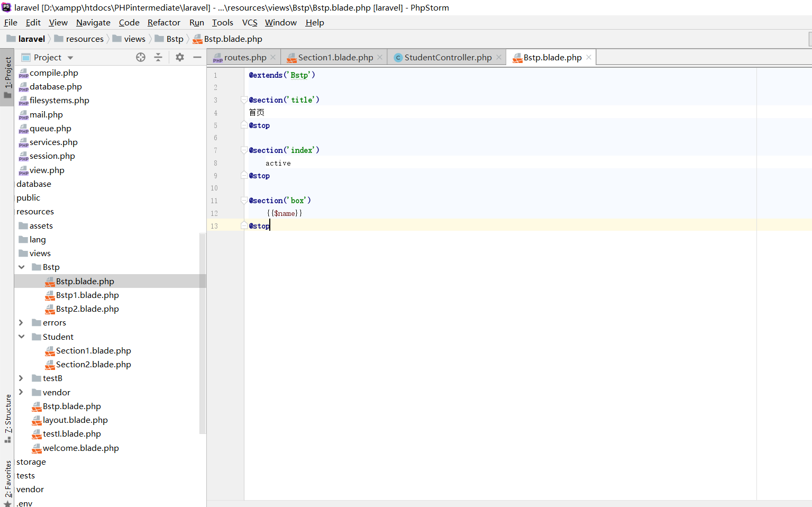Viewport: 812px width, 507px height.
Task: Close the StudentController.php tab
Action: tap(499, 57)
